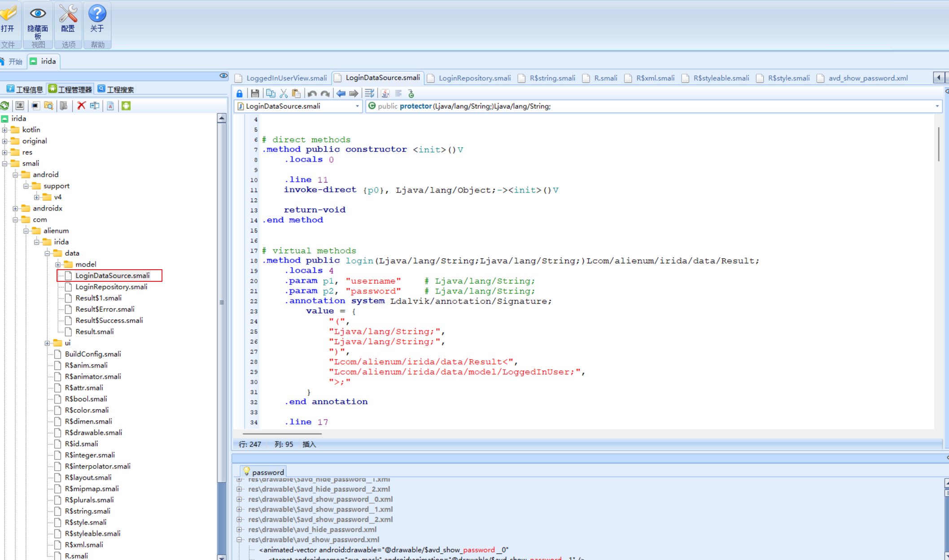Viewport: 949px width, 560px height.
Task: Select res\drawable\$avd_show_password__0.xml result
Action: [x=320, y=499]
